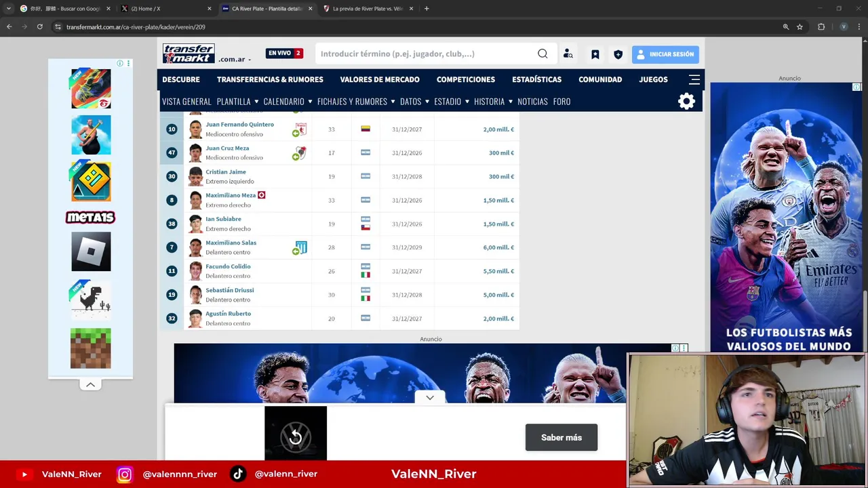This screenshot has width=868, height=488.
Task: Click Maximiliano Salas's 6,00 mill. € value
Action: (x=498, y=247)
